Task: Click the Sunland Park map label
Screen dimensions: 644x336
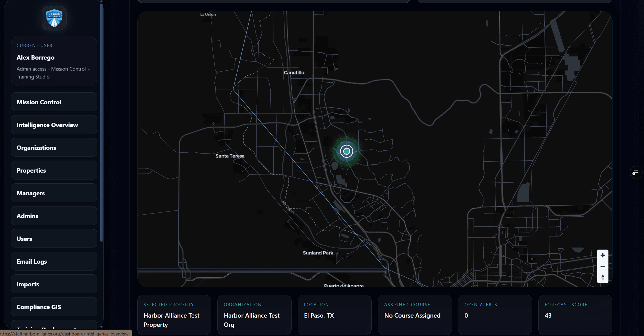Action: pyautogui.click(x=318, y=253)
